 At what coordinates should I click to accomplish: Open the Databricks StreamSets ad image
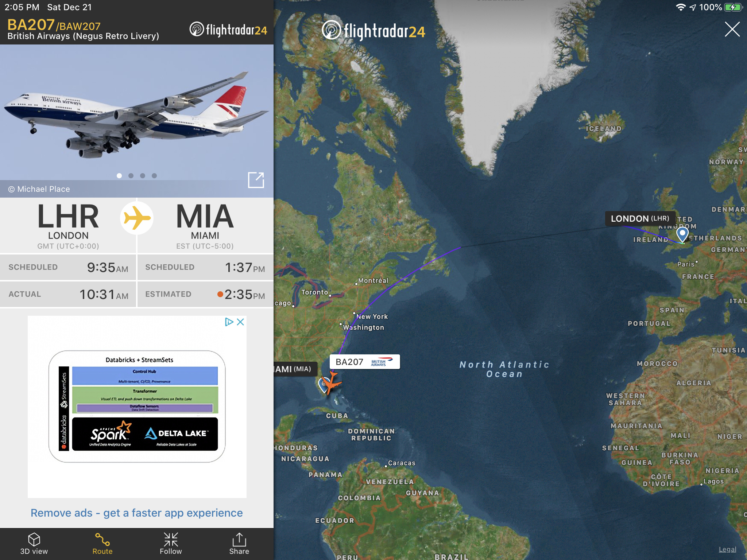coord(137,407)
